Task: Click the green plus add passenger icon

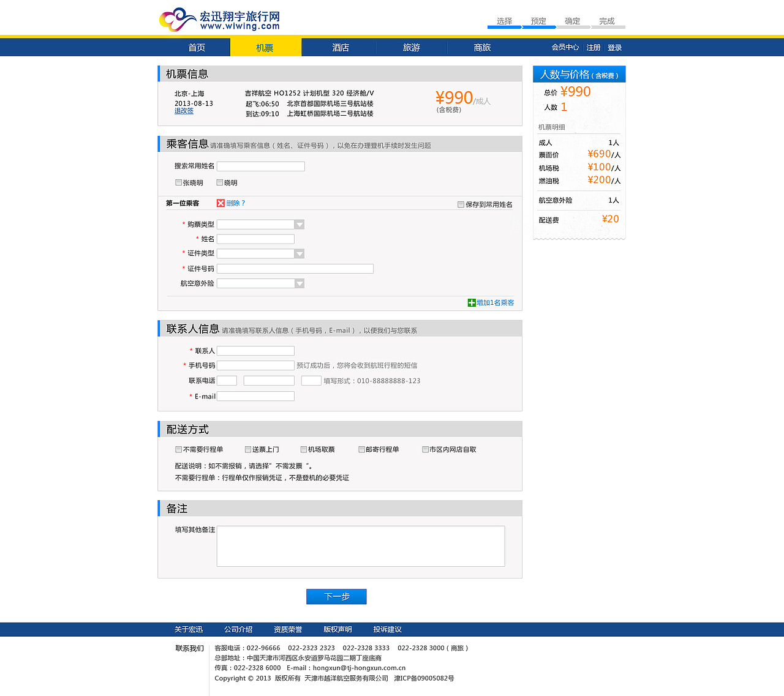Action: pos(472,302)
